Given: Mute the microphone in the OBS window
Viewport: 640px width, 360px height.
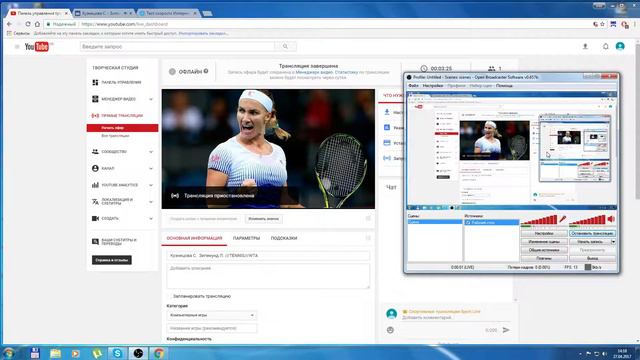Looking at the screenshot, I should click(563, 220).
